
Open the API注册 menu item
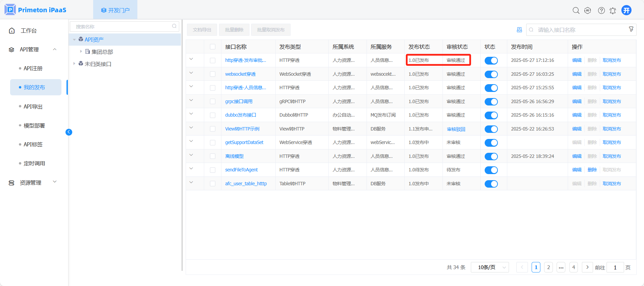click(x=33, y=68)
